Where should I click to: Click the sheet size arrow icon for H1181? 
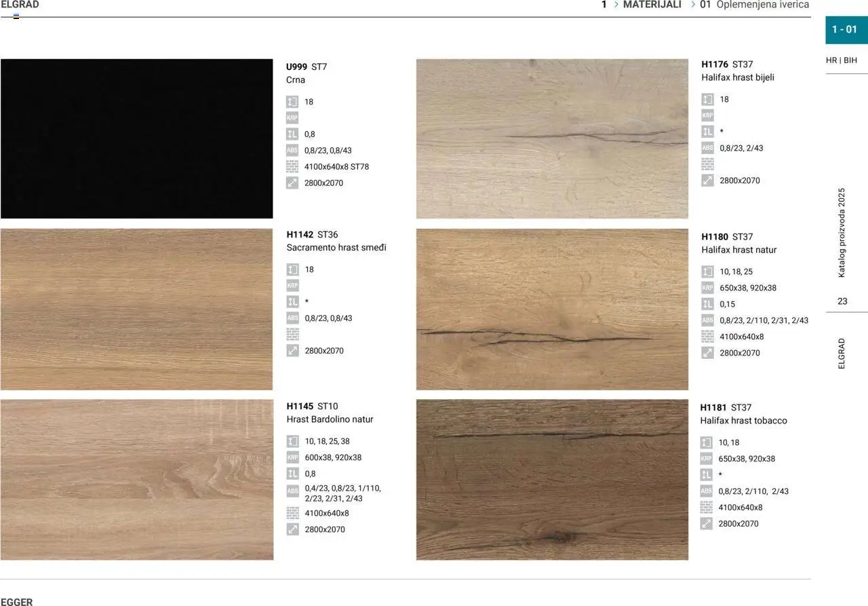[707, 524]
